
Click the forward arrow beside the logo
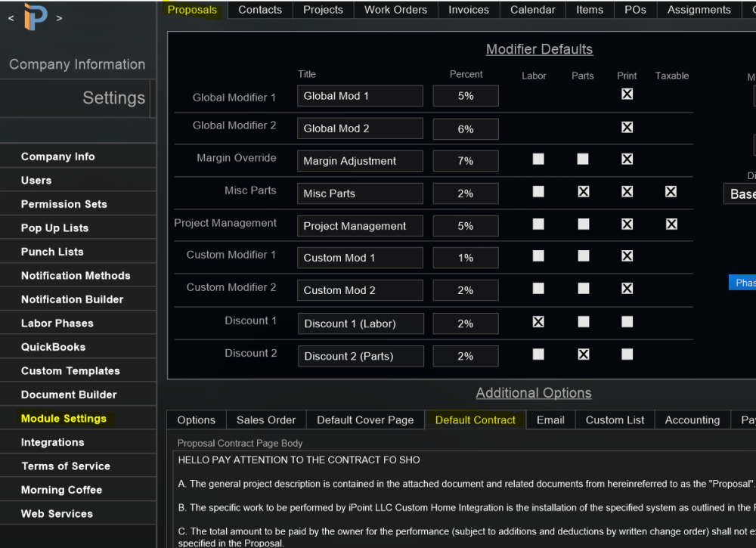60,17
